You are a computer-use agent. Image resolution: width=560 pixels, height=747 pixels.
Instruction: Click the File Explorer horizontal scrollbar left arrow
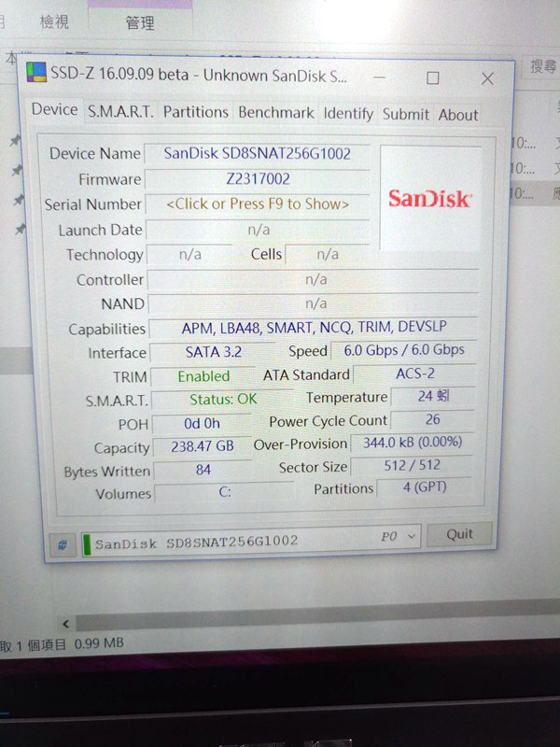[65, 623]
